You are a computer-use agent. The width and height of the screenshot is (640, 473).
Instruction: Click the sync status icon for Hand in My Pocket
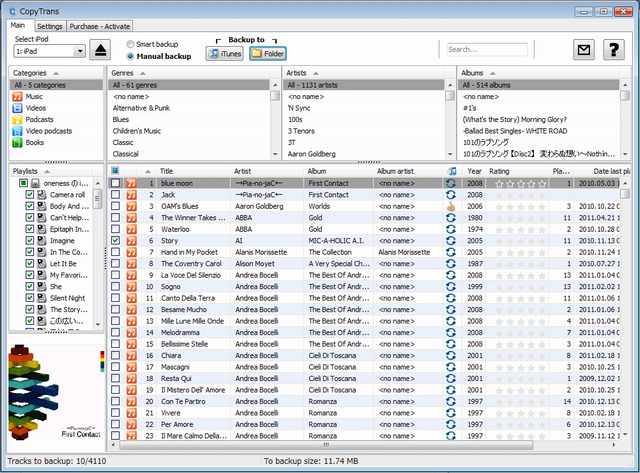[x=451, y=252]
